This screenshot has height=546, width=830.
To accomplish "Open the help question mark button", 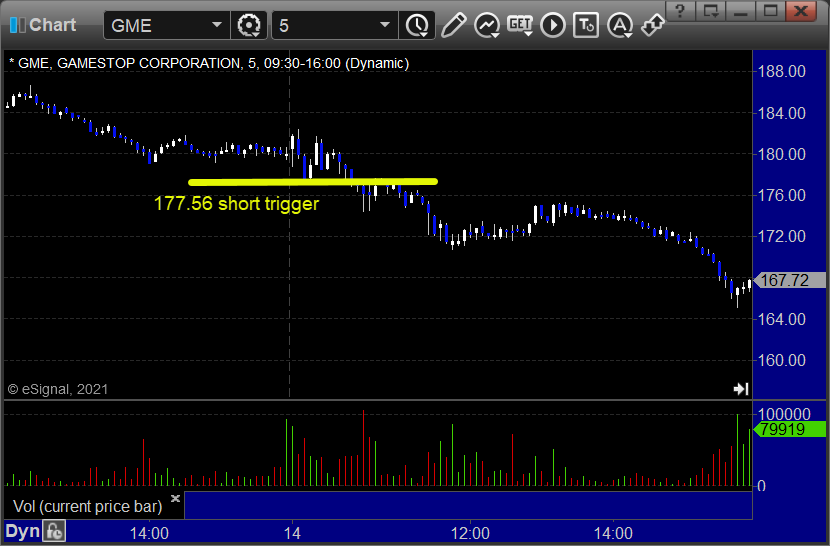I will [680, 11].
